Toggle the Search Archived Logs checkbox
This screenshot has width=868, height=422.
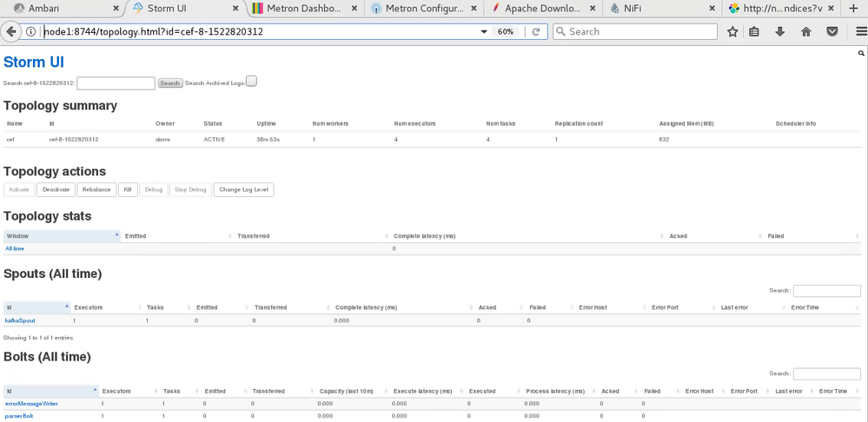tap(251, 82)
